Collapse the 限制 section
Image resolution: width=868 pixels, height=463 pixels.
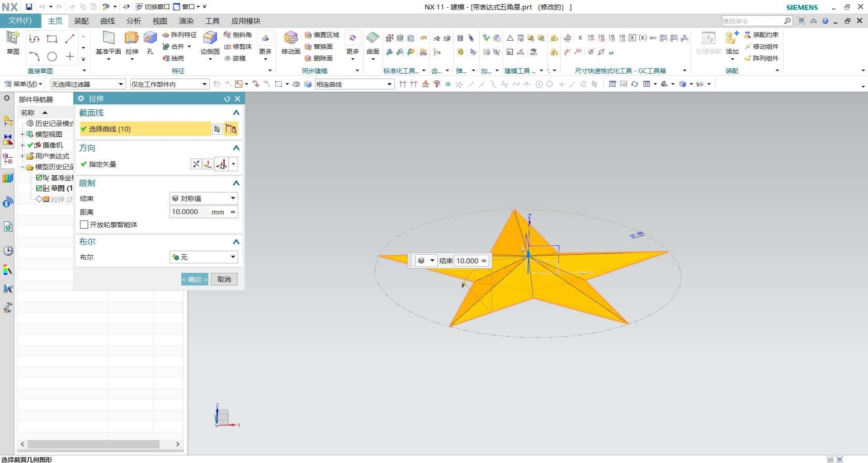coord(236,183)
